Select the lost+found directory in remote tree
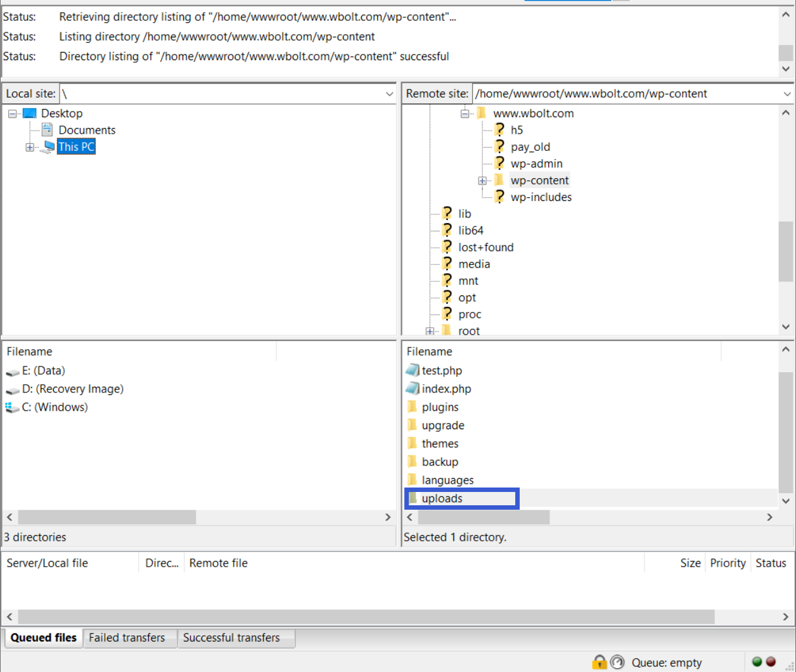Image resolution: width=796 pixels, height=672 pixels. [x=485, y=247]
